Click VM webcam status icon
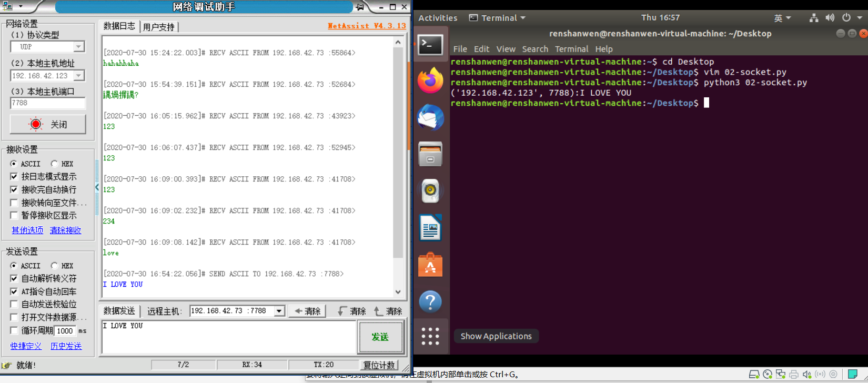This screenshot has height=383, width=868. point(833,375)
